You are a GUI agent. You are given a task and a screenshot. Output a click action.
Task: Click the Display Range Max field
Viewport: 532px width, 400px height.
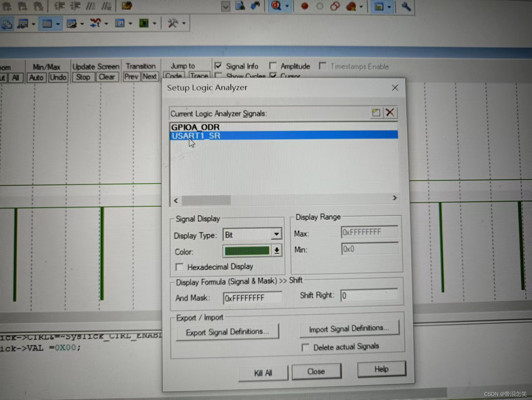tap(369, 232)
